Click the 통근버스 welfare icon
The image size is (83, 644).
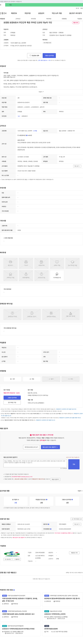point(11,263)
